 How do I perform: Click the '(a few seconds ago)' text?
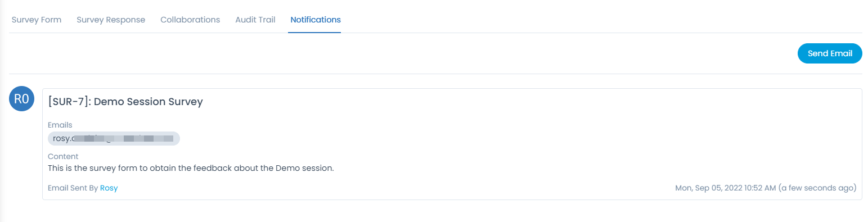[x=817, y=188]
